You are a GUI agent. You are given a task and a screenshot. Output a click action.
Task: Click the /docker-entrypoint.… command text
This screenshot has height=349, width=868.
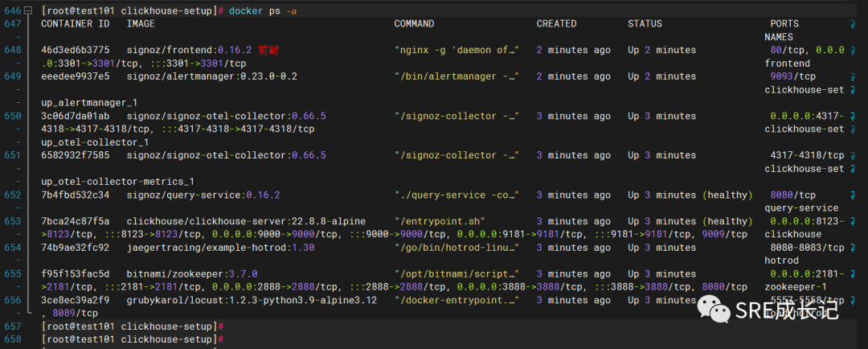(x=457, y=301)
